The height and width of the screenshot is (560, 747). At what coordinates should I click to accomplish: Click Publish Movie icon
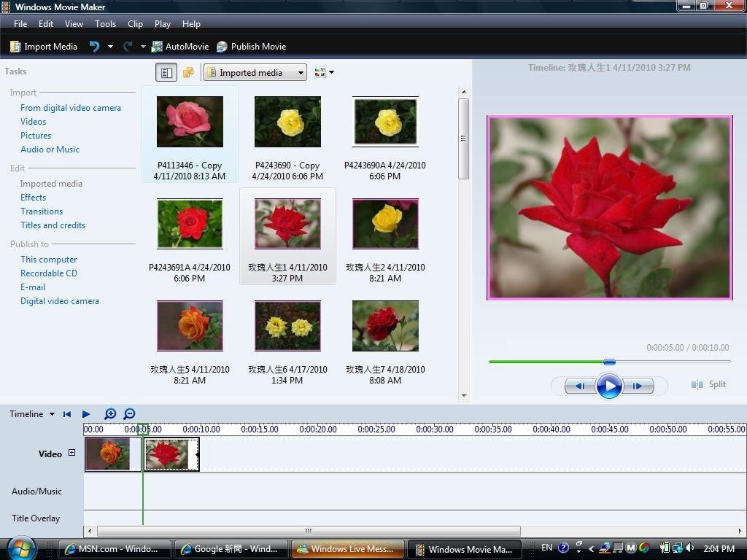222,47
